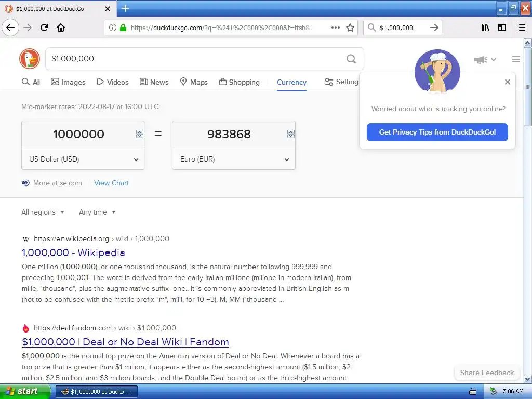The width and height of the screenshot is (532, 399).
Task: Switch to Videos tab
Action: click(113, 82)
